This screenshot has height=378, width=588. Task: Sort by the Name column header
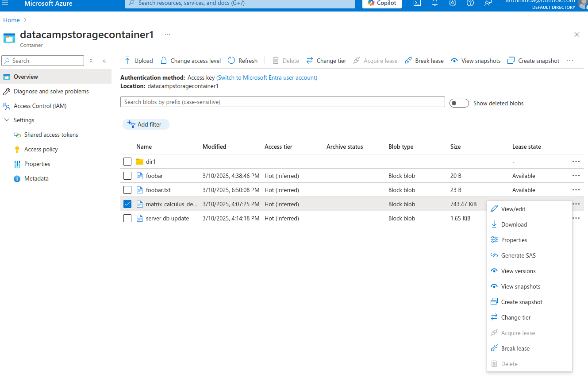(x=144, y=147)
